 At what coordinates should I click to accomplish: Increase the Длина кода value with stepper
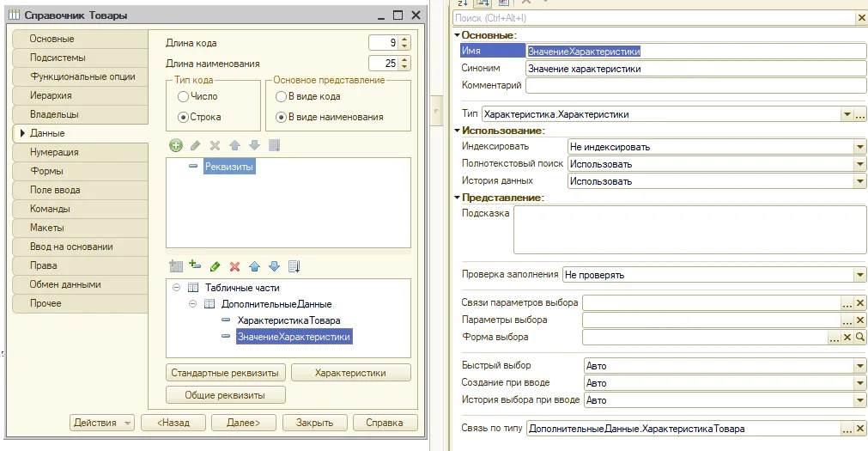tap(404, 40)
